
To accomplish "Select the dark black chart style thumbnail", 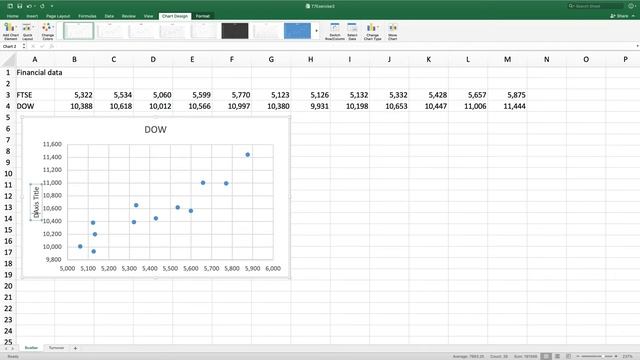I will click(235, 31).
